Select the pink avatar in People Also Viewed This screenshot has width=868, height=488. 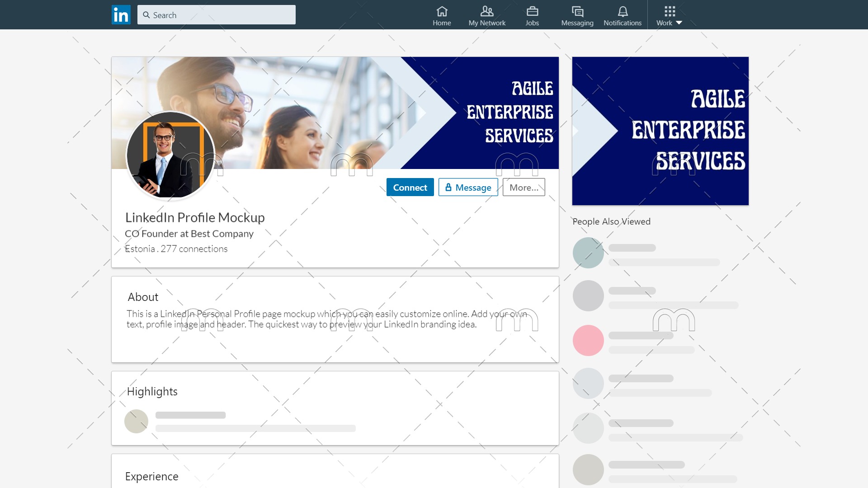click(x=588, y=340)
